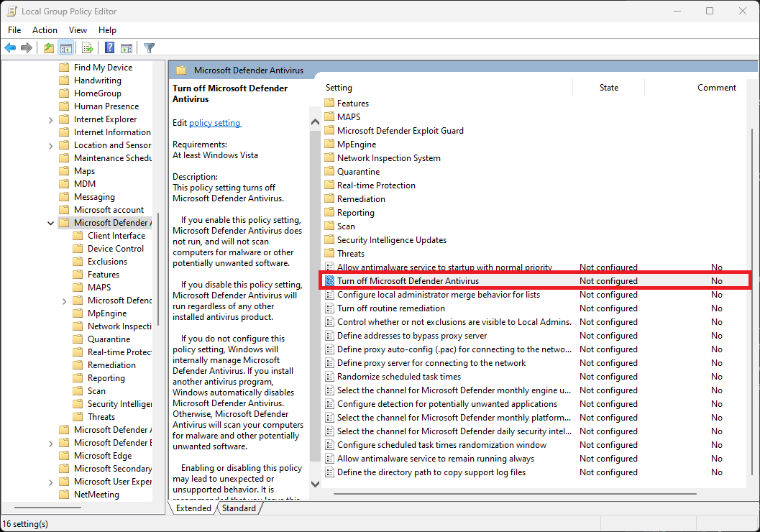The width and height of the screenshot is (760, 532).
Task: Toggle the Show/Hide Console Tree icon
Action: point(66,47)
